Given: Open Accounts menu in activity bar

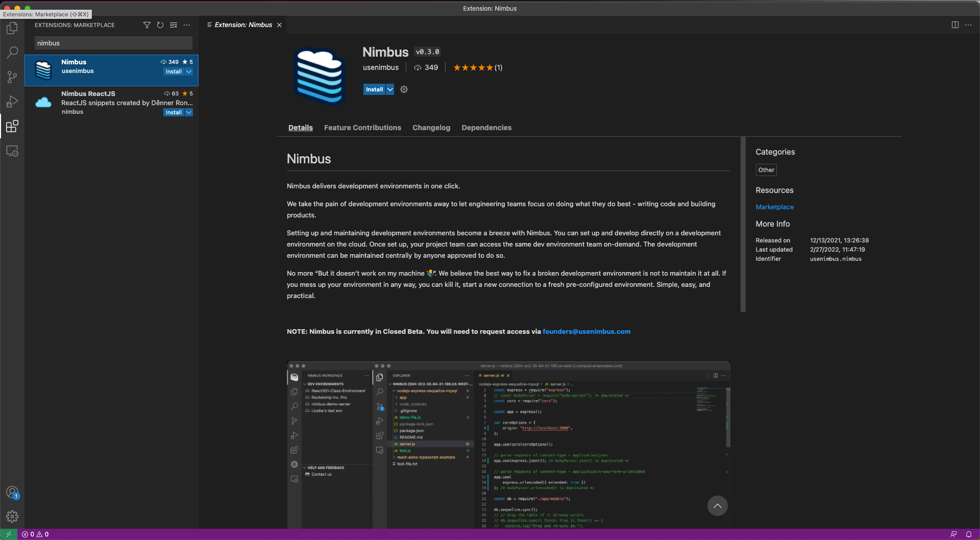Looking at the screenshot, I should tap(12, 492).
